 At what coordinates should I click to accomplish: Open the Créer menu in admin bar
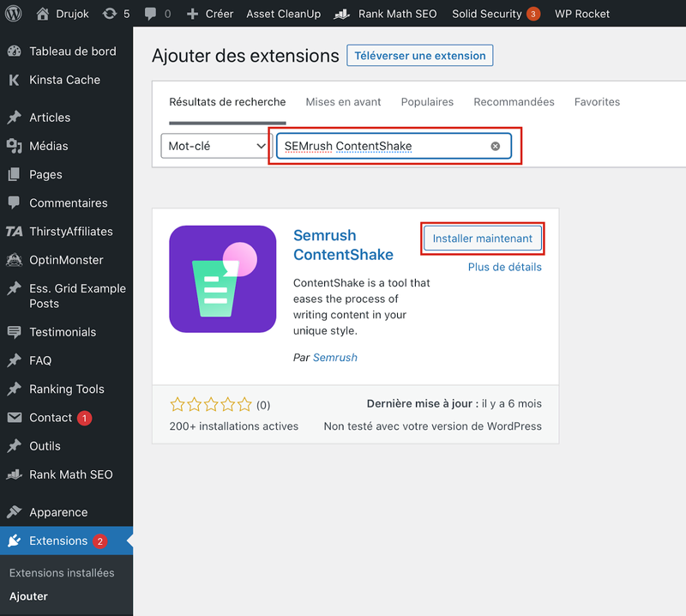pyautogui.click(x=210, y=14)
